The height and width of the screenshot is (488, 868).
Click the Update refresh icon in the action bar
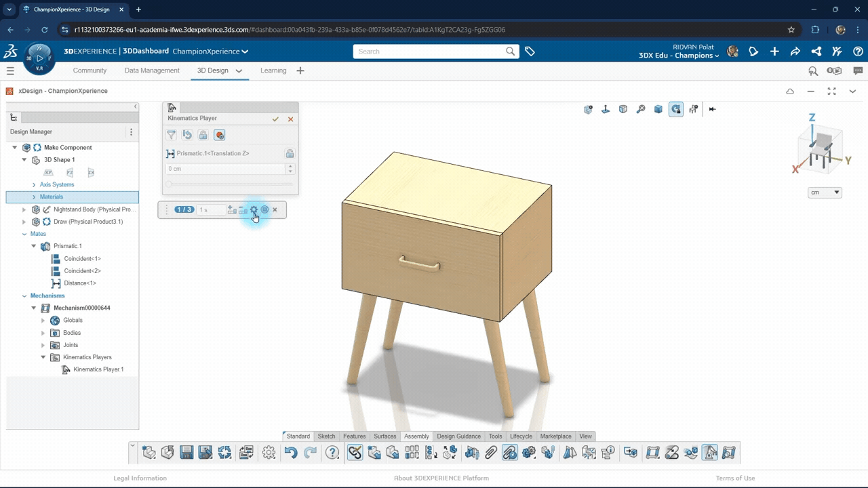click(224, 453)
